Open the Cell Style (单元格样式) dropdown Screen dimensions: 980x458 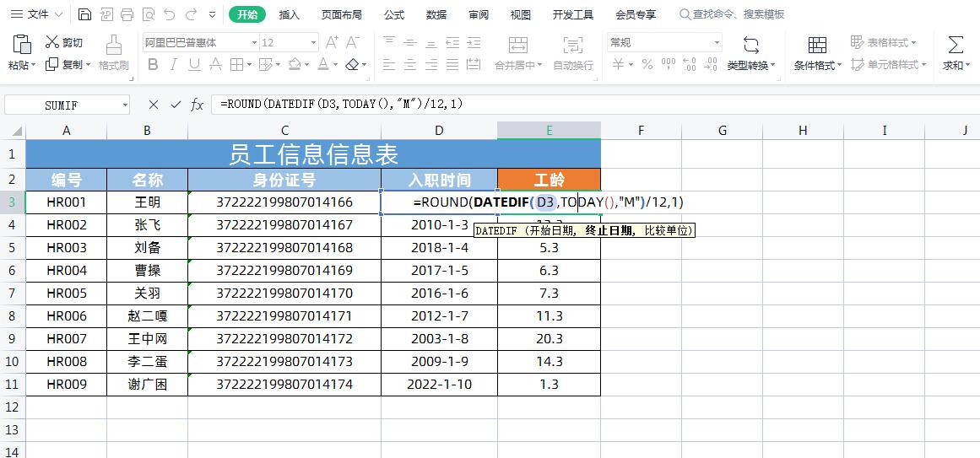887,64
